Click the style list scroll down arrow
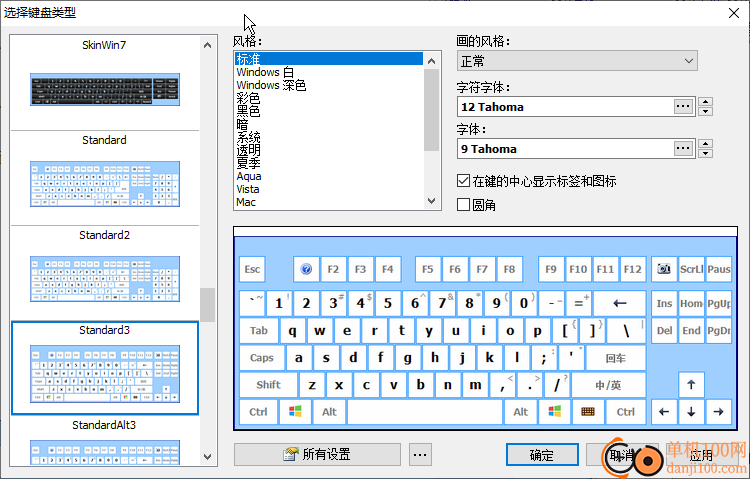This screenshot has width=750, height=479. (431, 201)
